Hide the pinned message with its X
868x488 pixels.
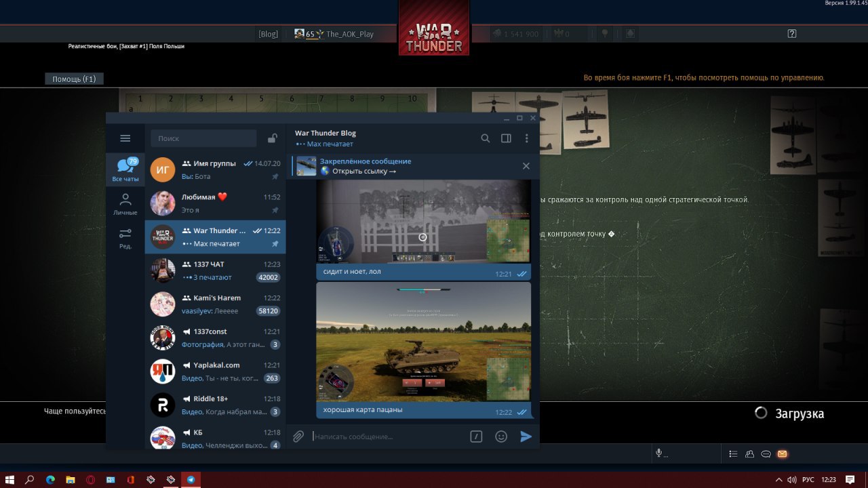[x=526, y=166]
